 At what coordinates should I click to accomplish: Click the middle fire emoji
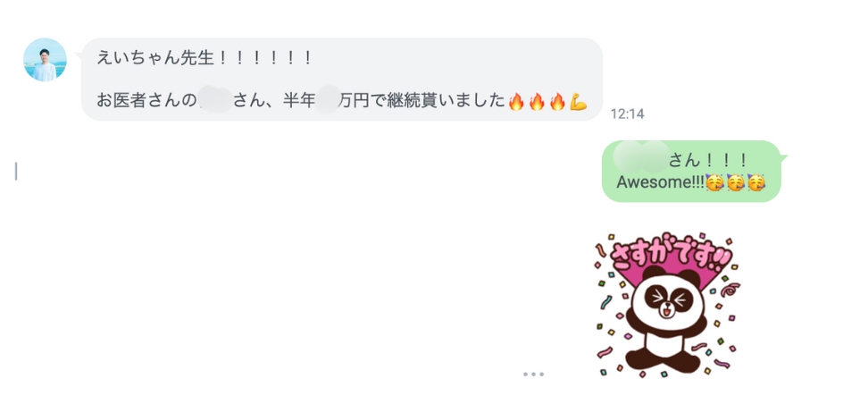coord(537,101)
